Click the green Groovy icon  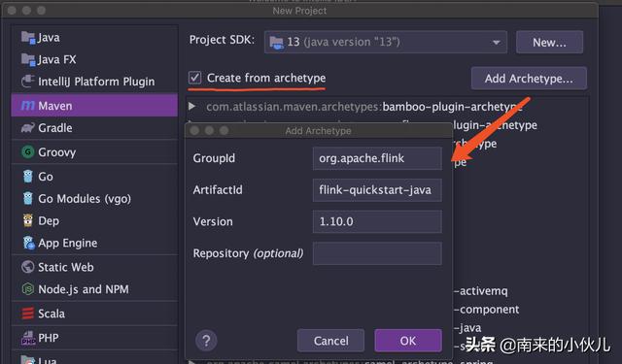point(28,151)
